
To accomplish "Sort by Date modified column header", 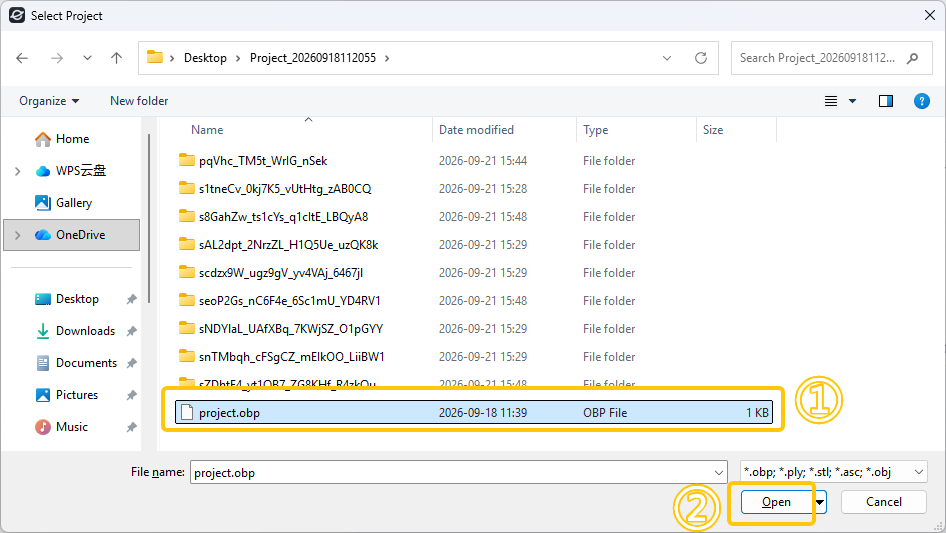I will tap(476, 130).
